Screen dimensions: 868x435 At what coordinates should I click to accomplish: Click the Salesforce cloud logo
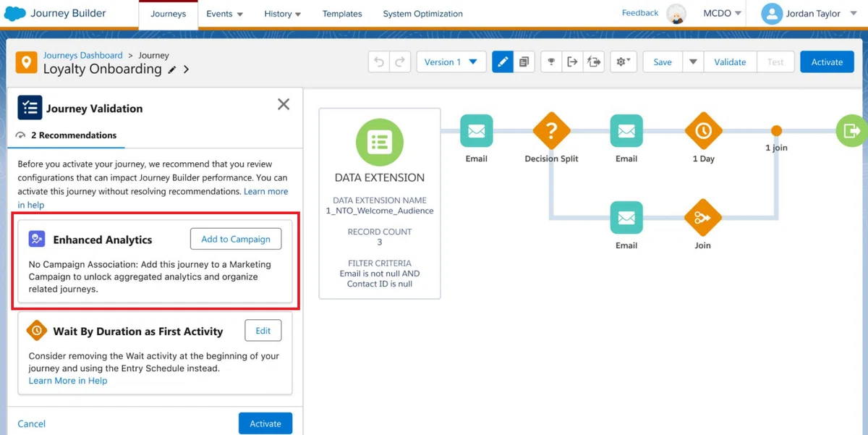click(15, 14)
